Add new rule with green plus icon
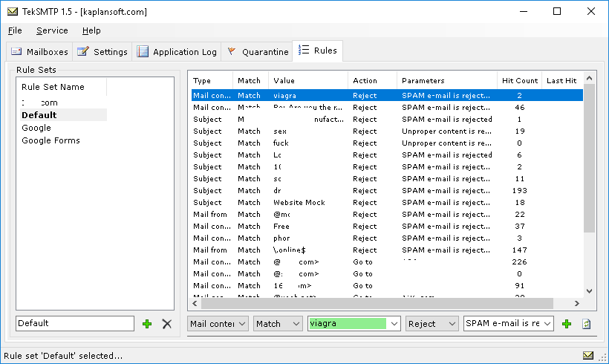 (x=567, y=324)
